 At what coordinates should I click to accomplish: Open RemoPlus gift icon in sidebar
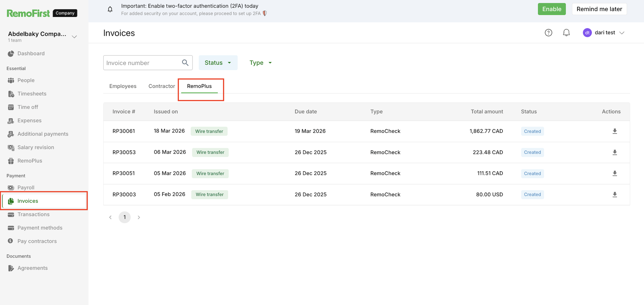coord(11,161)
